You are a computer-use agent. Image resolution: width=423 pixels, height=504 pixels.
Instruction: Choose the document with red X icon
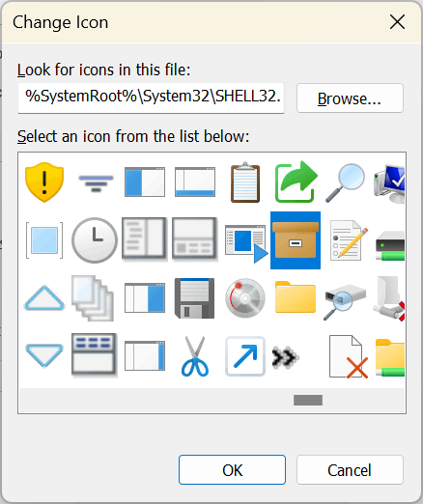(x=349, y=356)
